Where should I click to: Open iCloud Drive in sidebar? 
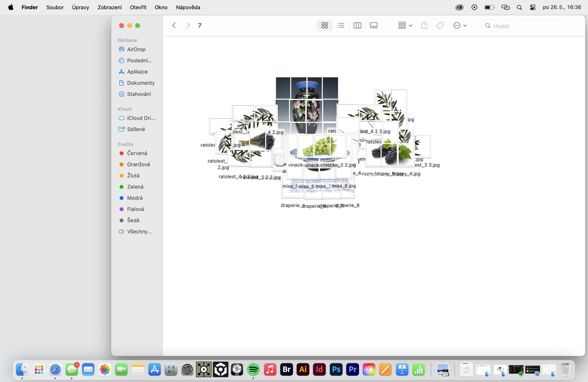coord(141,118)
